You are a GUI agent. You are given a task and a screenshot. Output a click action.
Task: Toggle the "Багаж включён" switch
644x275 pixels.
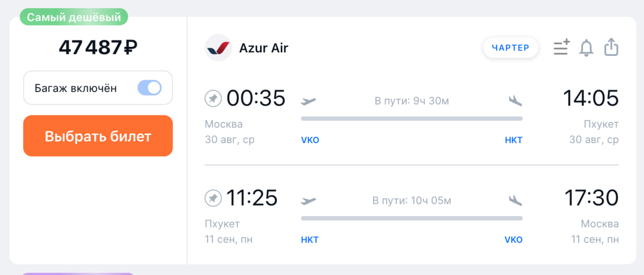point(149,88)
